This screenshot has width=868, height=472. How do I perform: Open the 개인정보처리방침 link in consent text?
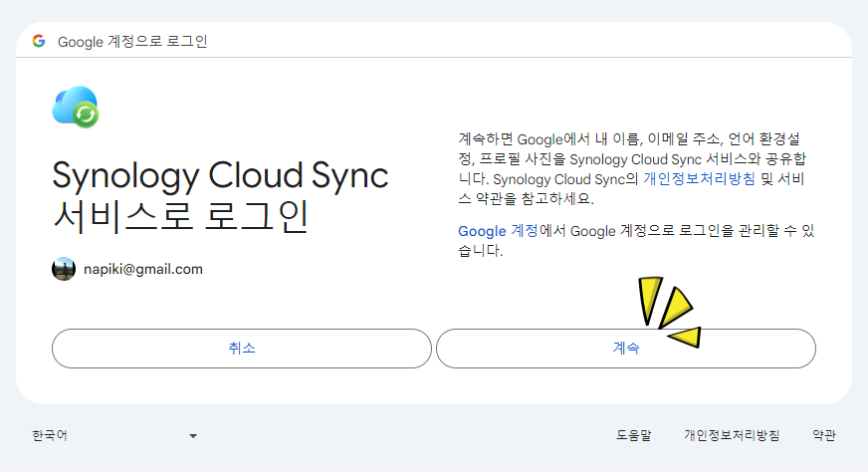pyautogui.click(x=699, y=179)
